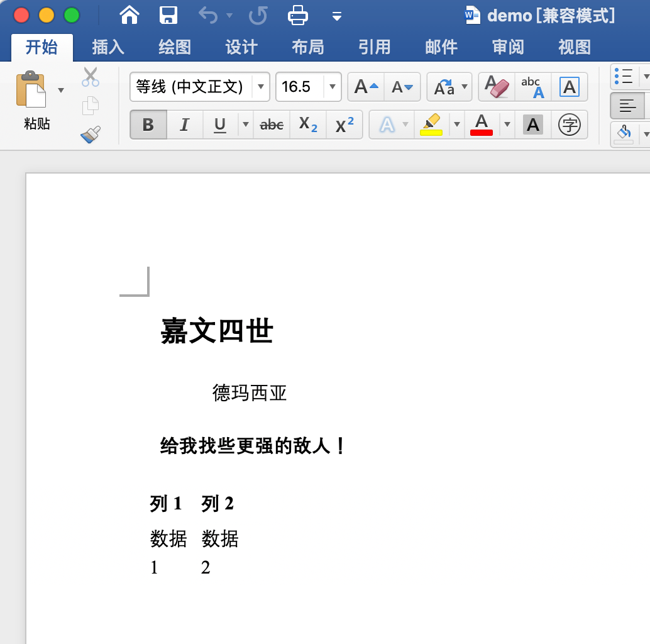
Task: Click the text 德玛西亚
Action: click(x=249, y=392)
